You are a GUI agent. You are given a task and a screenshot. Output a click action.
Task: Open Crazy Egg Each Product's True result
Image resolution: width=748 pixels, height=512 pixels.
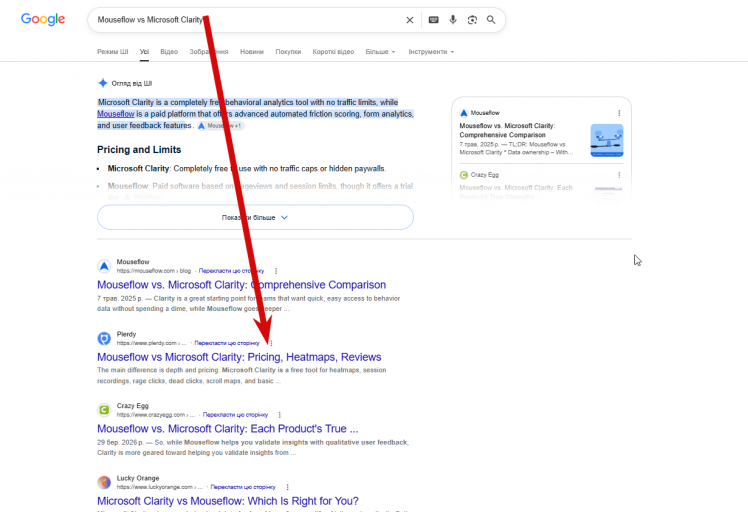click(228, 428)
